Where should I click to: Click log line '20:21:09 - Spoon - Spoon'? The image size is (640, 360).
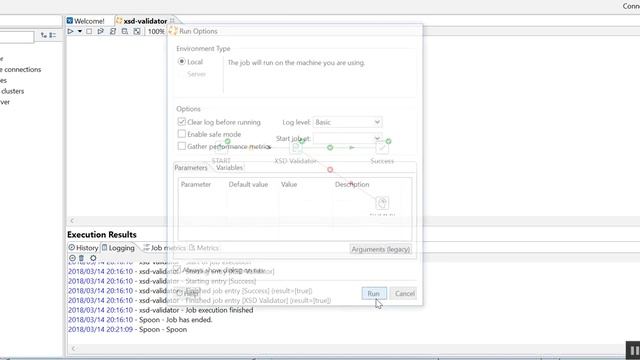(127, 329)
